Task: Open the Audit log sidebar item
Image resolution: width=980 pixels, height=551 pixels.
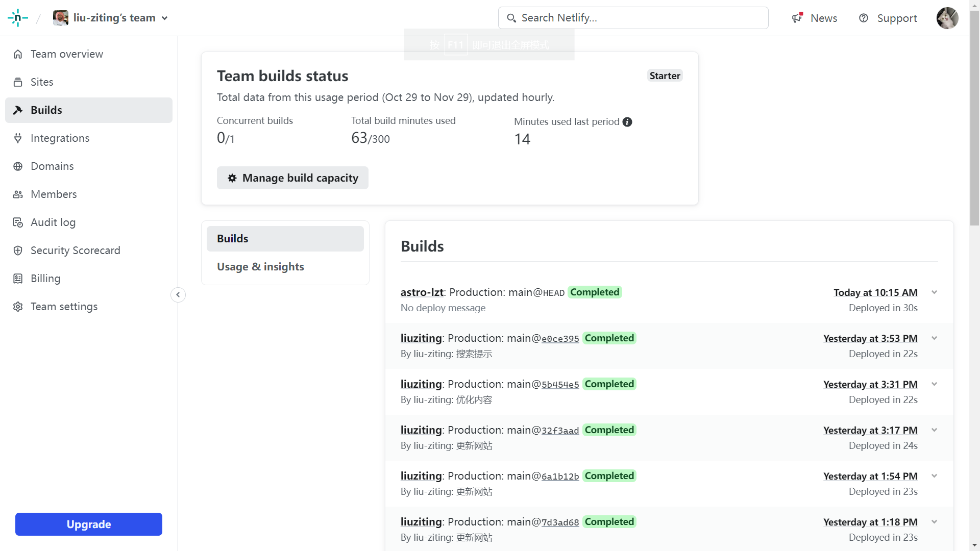Action: [x=53, y=222]
